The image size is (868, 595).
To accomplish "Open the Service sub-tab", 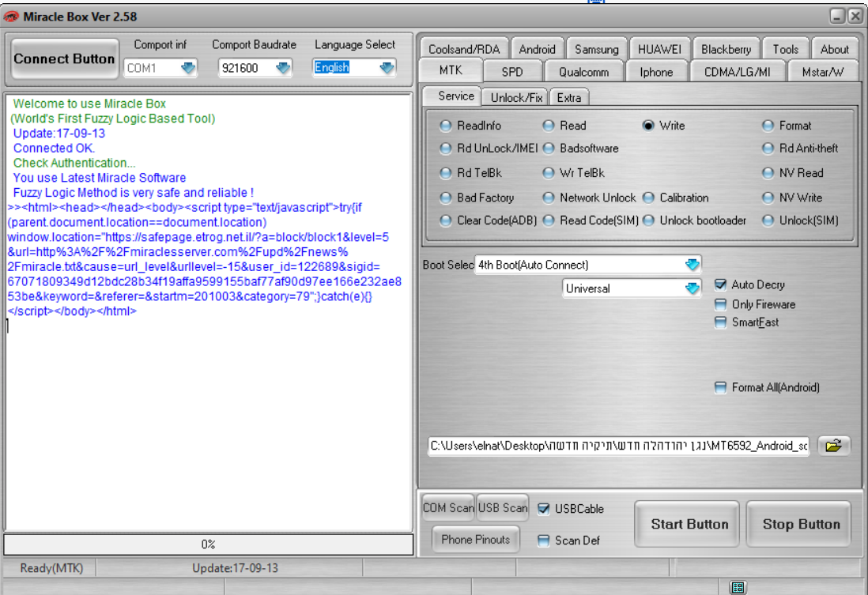I will point(456,96).
